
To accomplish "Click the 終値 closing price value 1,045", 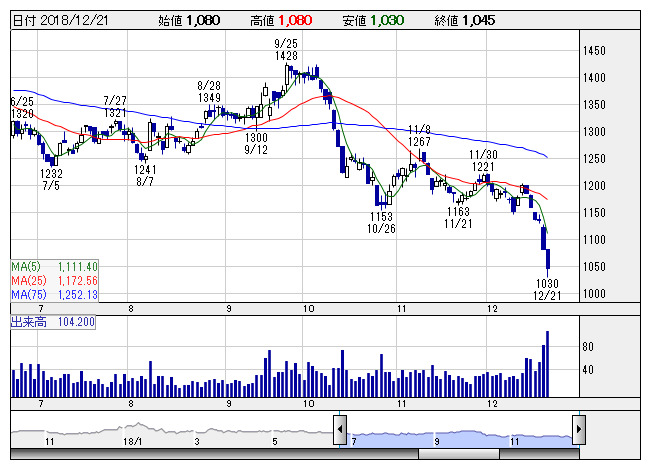I will click(x=478, y=20).
